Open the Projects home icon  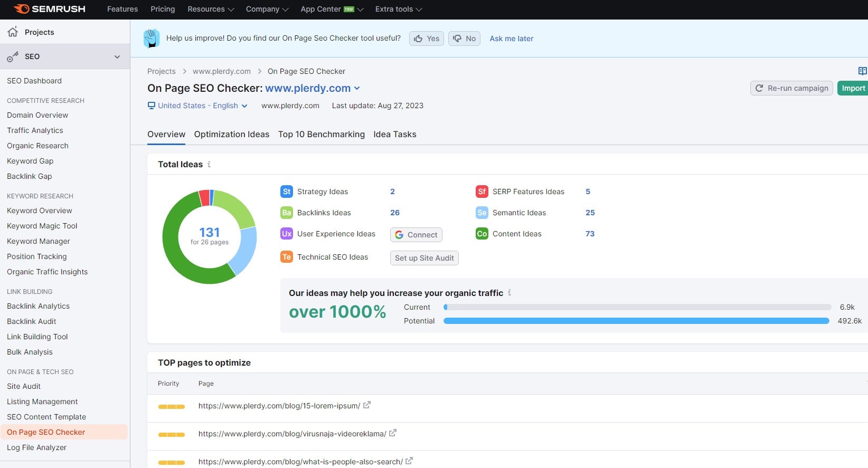[x=13, y=32]
